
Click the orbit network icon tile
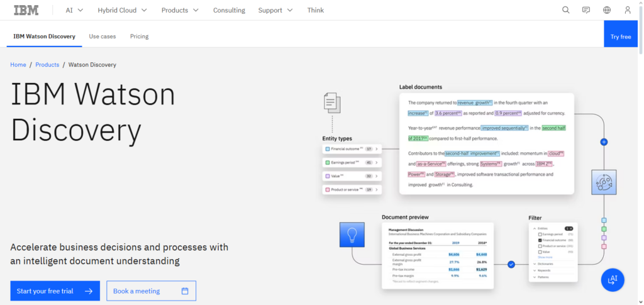click(x=604, y=182)
